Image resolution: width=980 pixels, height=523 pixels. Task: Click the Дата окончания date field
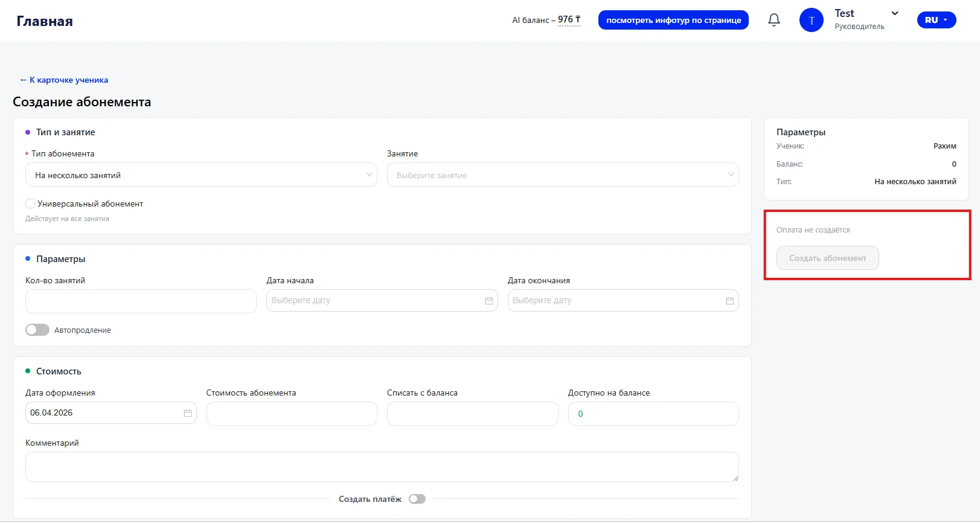point(623,301)
